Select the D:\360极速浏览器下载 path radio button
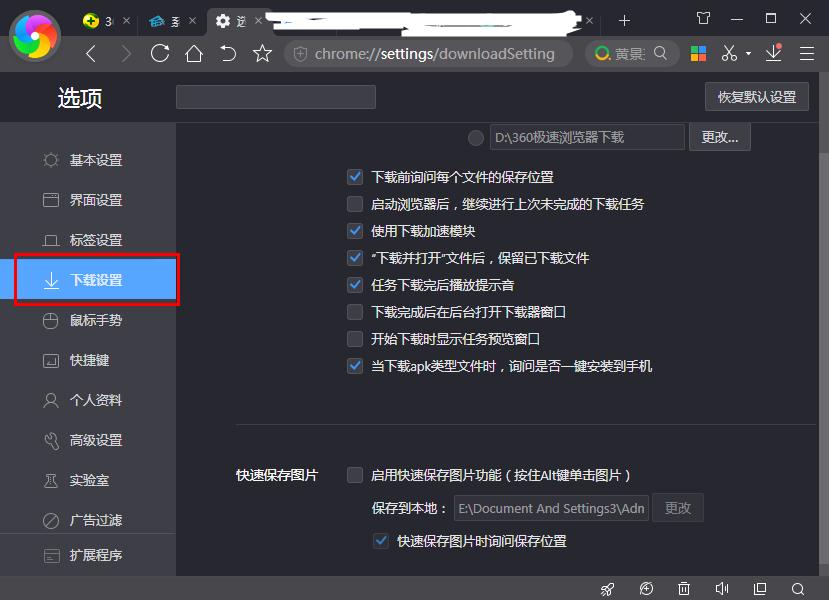The image size is (829, 600). (475, 138)
